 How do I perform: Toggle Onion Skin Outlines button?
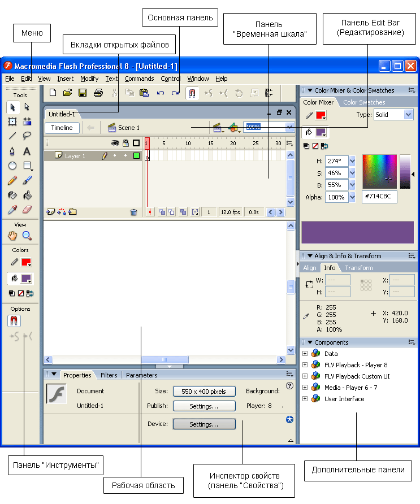[x=172, y=212]
